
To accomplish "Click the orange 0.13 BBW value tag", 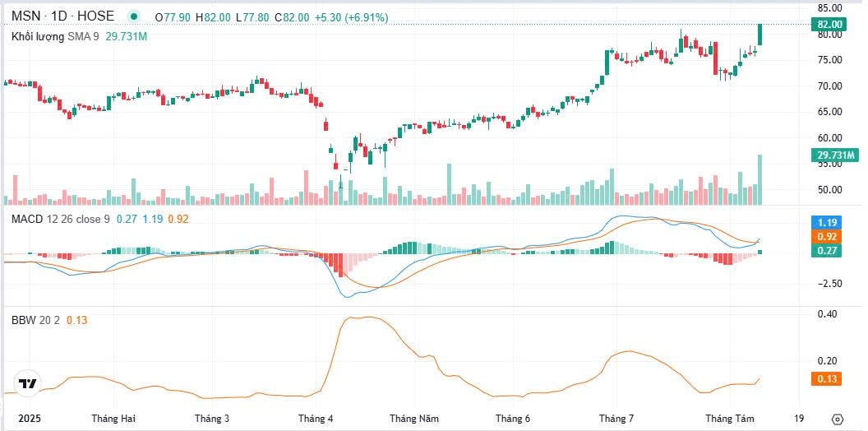I will coord(826,379).
